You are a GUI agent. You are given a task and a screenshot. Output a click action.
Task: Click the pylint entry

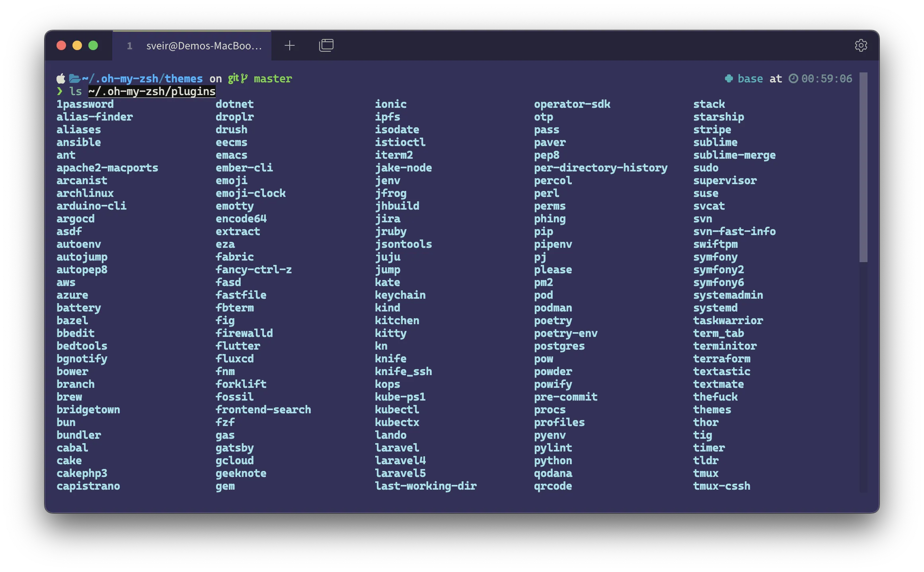(553, 447)
